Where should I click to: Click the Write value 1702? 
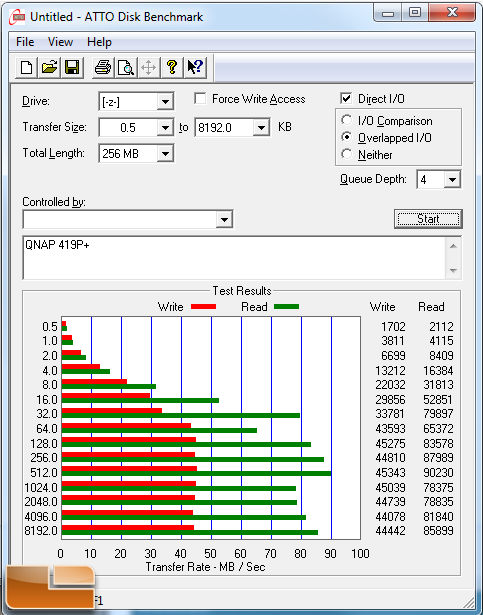point(393,327)
